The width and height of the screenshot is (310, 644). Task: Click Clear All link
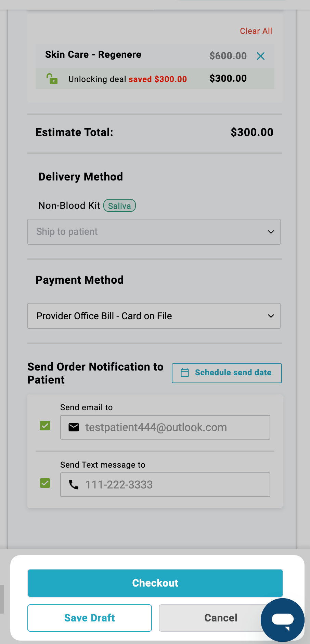tap(256, 31)
